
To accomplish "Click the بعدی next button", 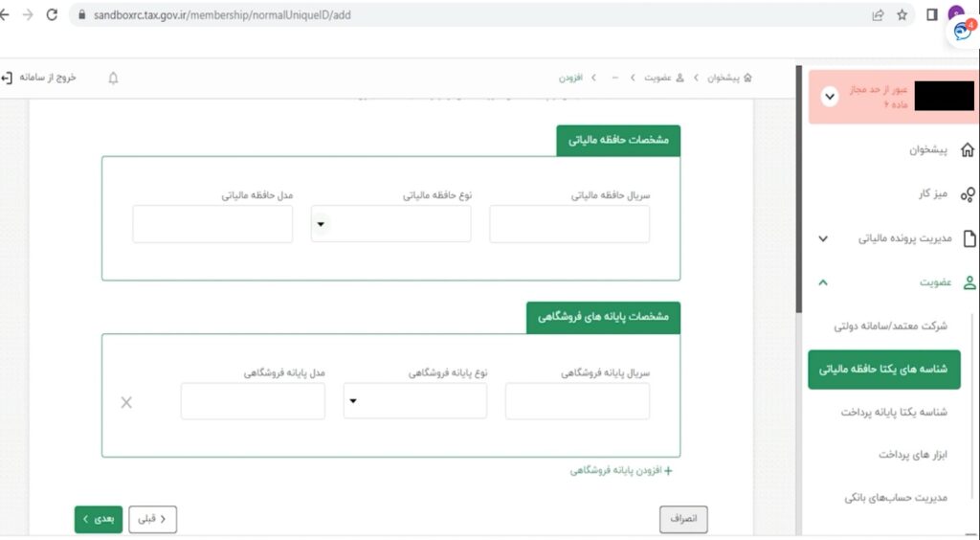I will pyautogui.click(x=99, y=519).
